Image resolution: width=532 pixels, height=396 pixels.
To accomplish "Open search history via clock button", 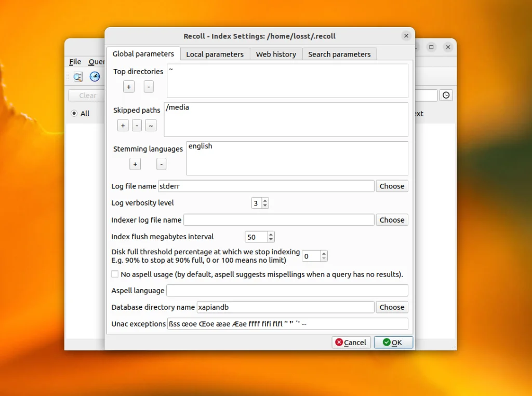I will click(446, 95).
